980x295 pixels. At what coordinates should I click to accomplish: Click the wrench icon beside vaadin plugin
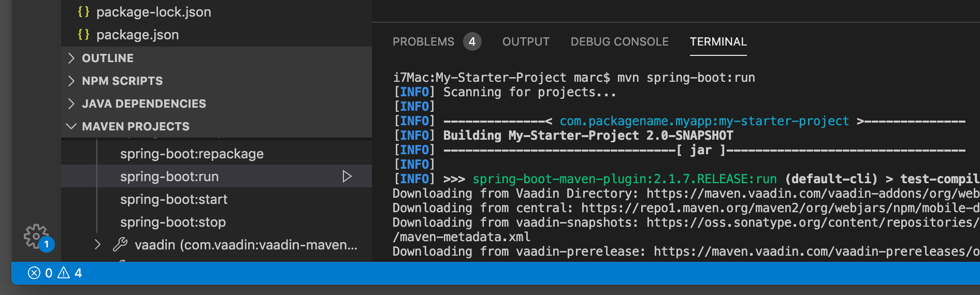click(120, 244)
